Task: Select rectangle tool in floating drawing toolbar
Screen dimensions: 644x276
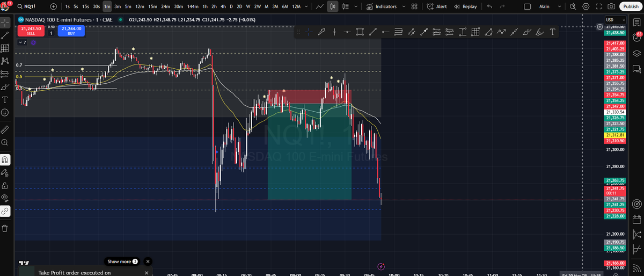Action: tap(359, 32)
